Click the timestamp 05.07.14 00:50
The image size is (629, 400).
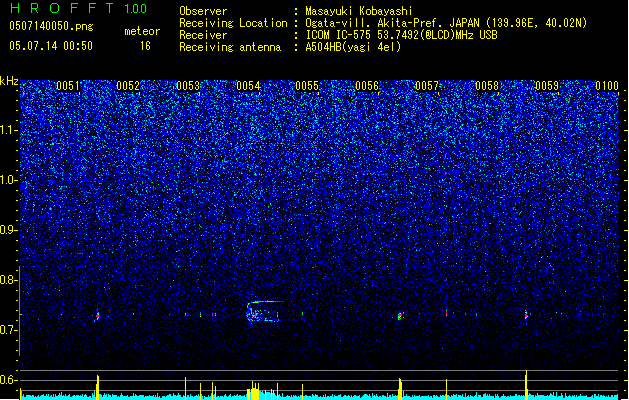click(51, 46)
